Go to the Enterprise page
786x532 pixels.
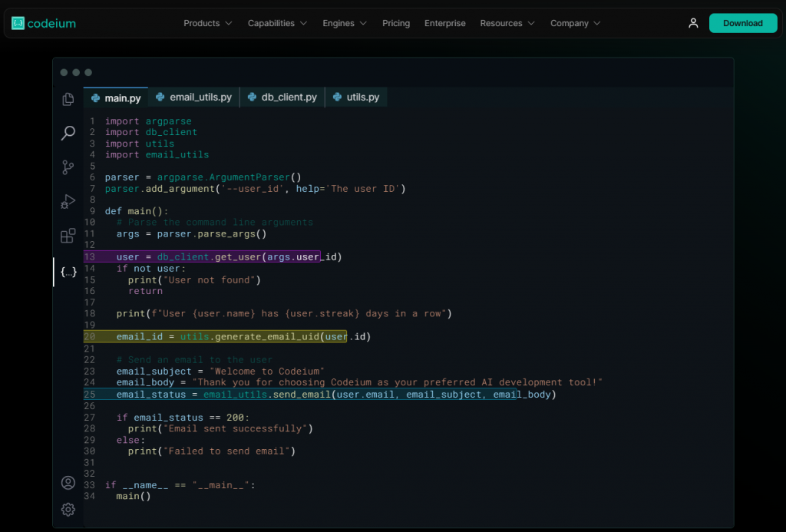click(x=445, y=23)
